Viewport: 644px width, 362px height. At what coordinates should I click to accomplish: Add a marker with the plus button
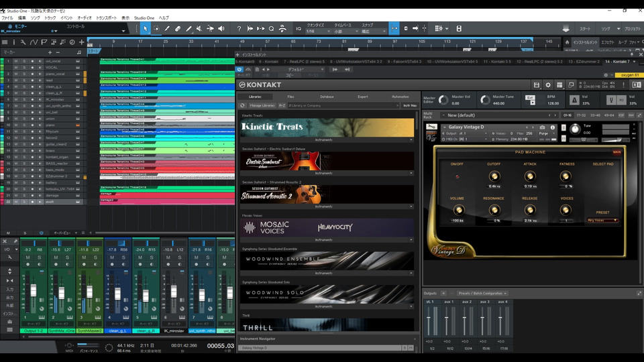[x=50, y=52]
